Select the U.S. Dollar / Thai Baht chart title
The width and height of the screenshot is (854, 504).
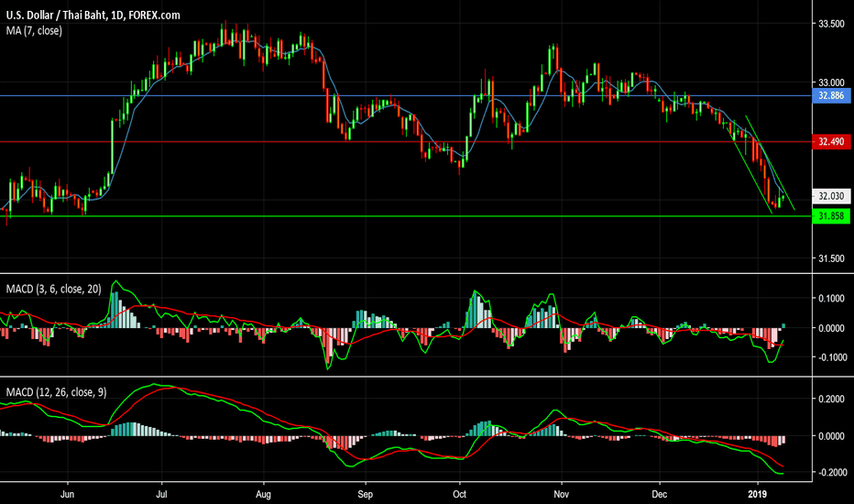[x=93, y=16]
